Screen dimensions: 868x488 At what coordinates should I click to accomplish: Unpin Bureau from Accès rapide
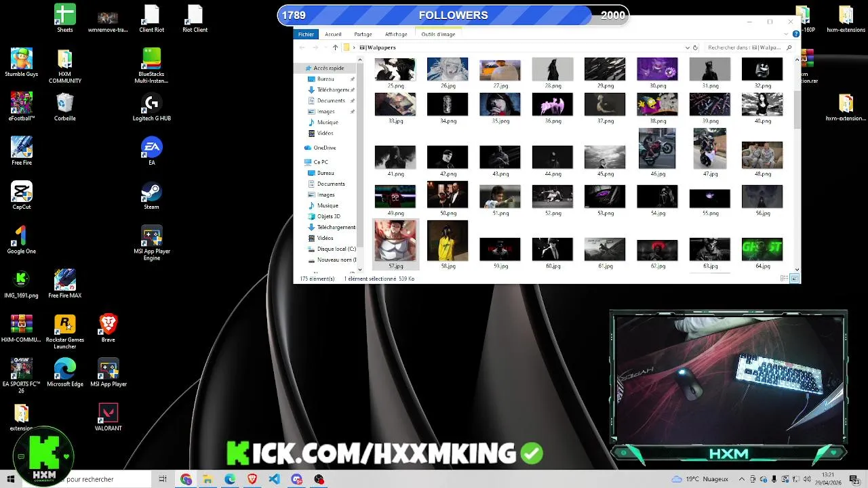pos(353,79)
